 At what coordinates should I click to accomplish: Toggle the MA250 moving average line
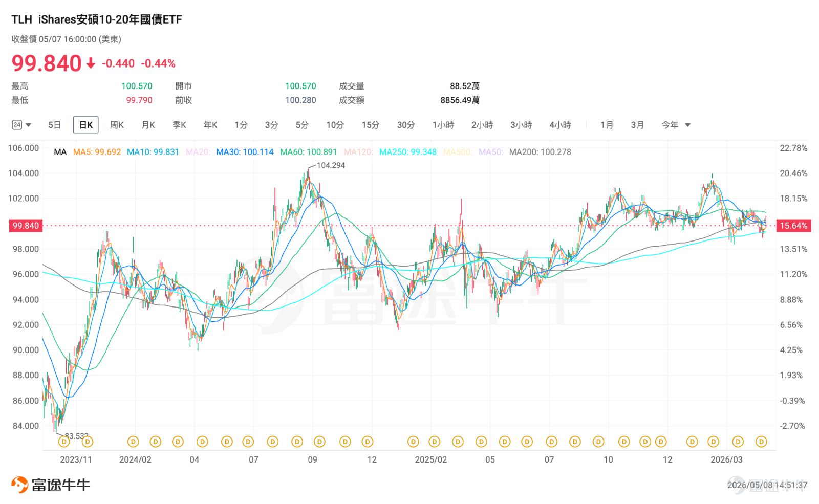point(408,152)
